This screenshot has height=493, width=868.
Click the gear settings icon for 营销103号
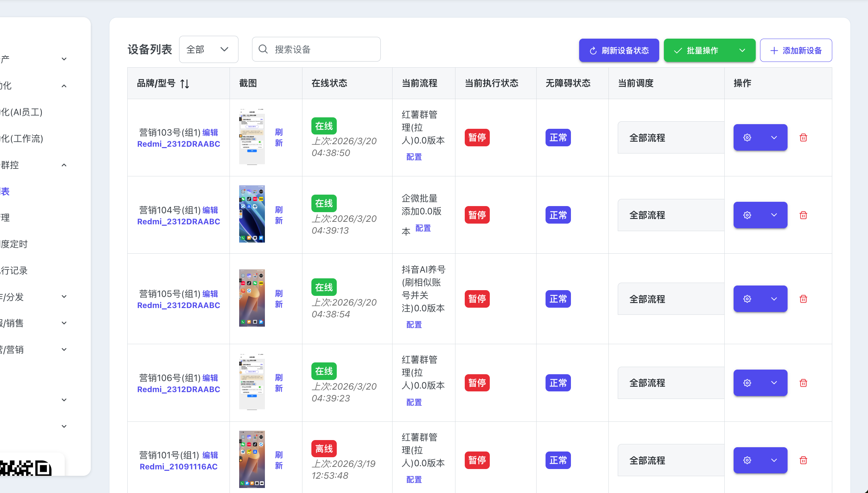click(x=747, y=138)
